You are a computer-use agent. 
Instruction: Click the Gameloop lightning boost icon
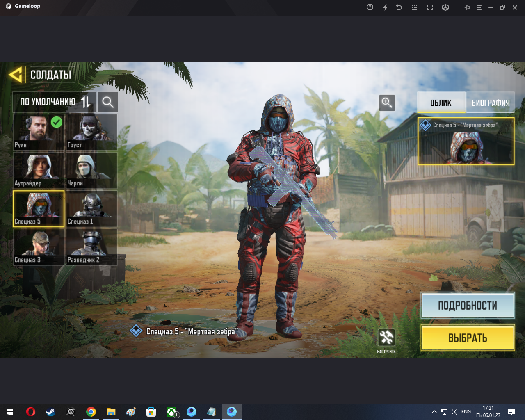[385, 7]
